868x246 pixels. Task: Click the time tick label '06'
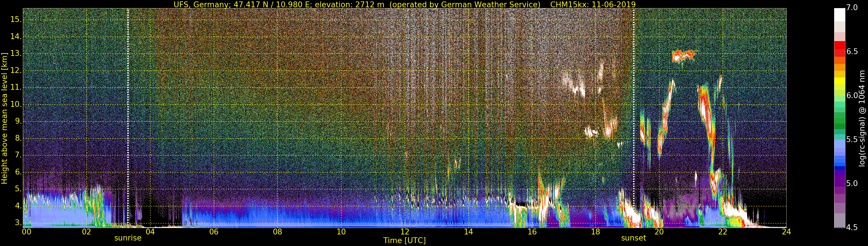[x=214, y=232]
